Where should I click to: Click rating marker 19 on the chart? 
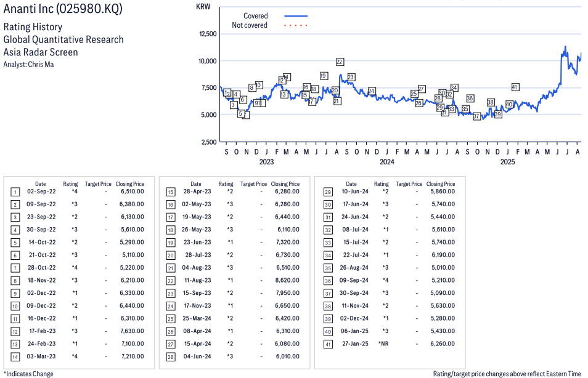(324, 76)
